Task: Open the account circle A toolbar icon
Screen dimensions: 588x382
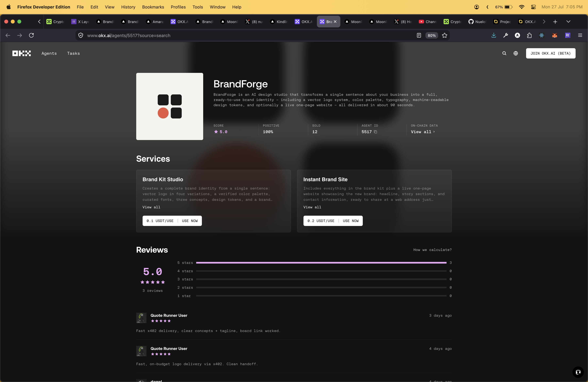Action: click(x=517, y=35)
